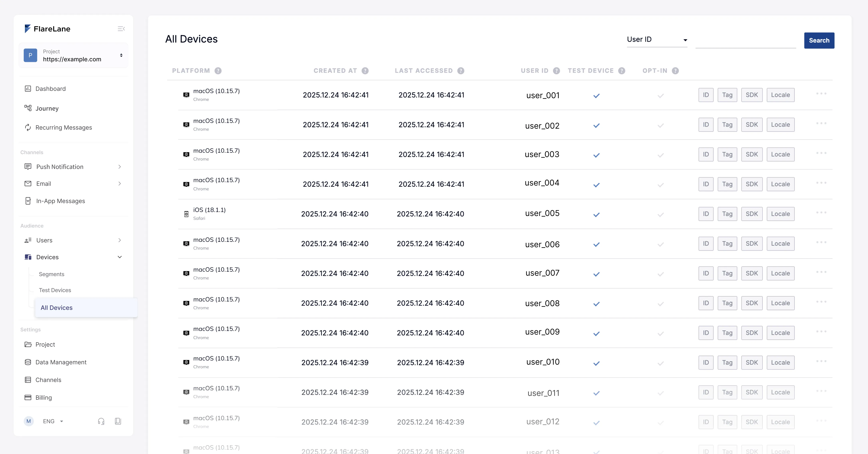Open documentation book icon
868x454 pixels.
118,421
